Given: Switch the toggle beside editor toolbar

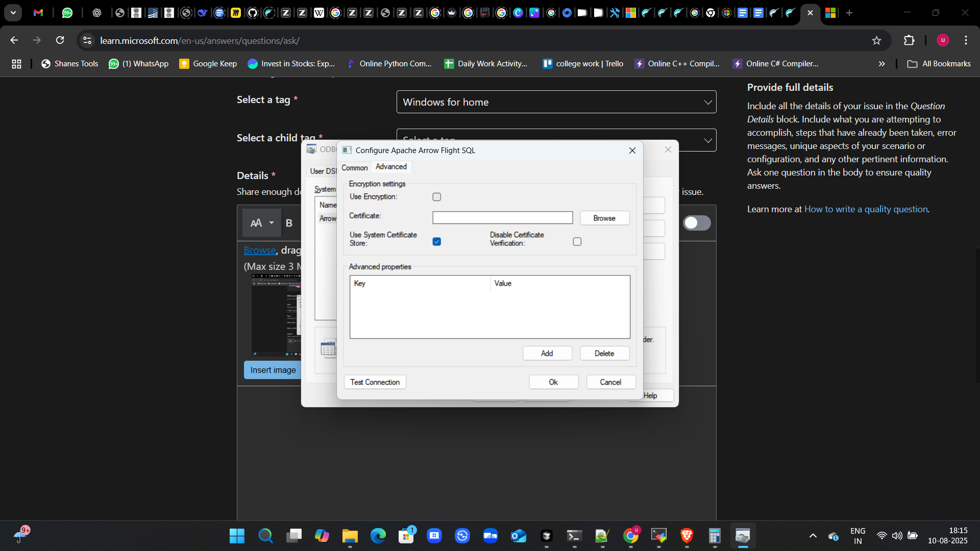Looking at the screenshot, I should 697,223.
